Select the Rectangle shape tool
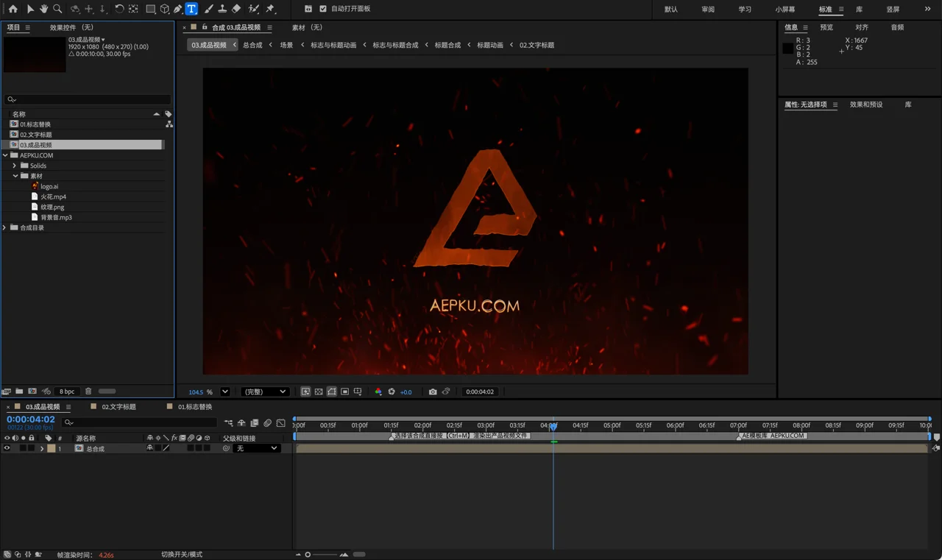The height and width of the screenshot is (560, 942). [x=151, y=9]
